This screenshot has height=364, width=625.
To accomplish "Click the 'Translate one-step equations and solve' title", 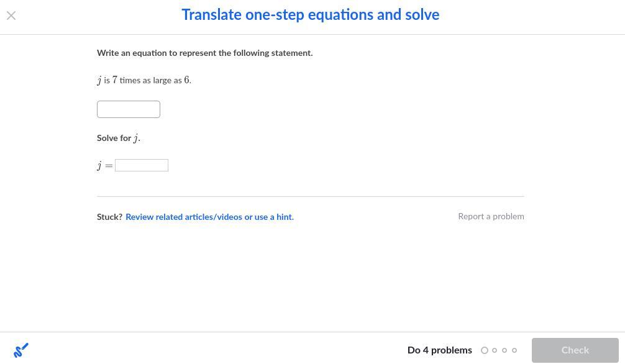I will (310, 15).
